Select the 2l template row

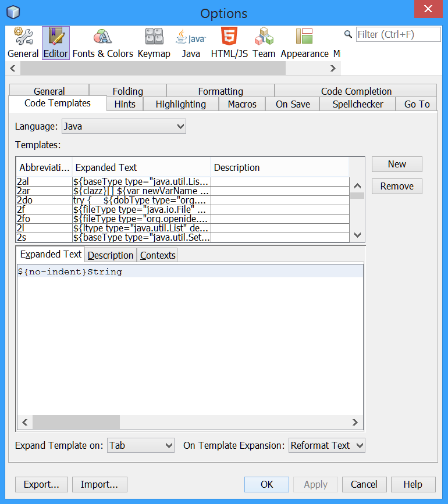[x=182, y=228]
